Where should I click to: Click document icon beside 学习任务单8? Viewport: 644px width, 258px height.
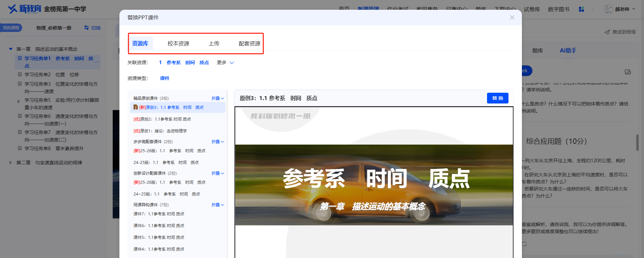click(20, 148)
